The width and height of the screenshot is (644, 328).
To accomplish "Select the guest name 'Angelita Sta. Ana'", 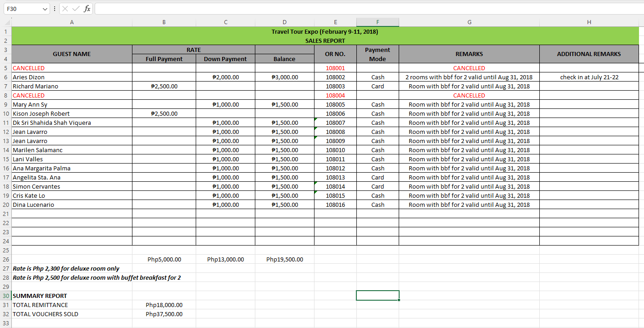I will pos(36,177).
